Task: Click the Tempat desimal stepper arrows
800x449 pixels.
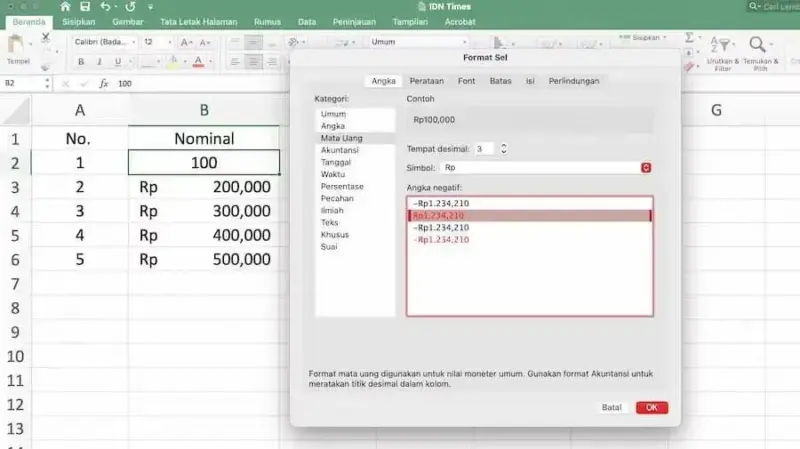Action: (x=503, y=149)
